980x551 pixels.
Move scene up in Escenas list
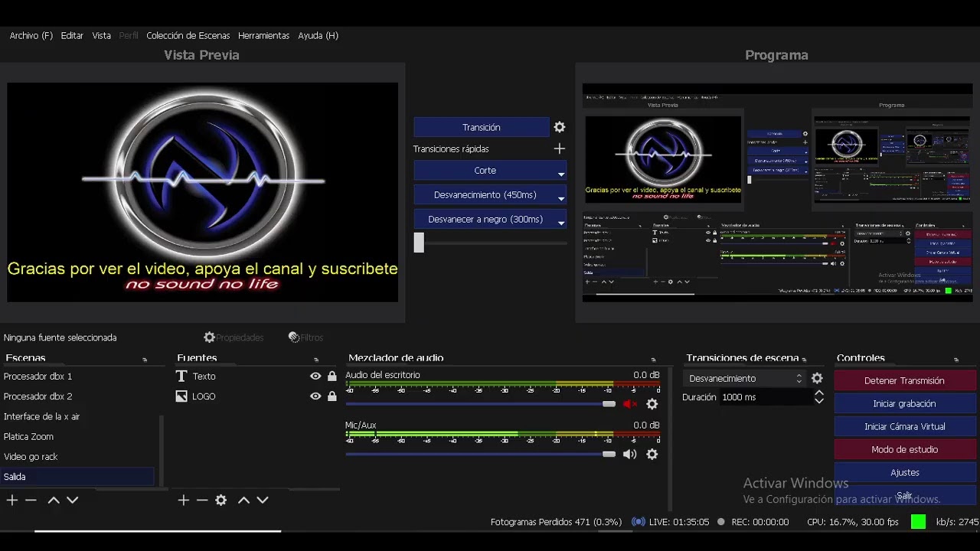coord(54,500)
